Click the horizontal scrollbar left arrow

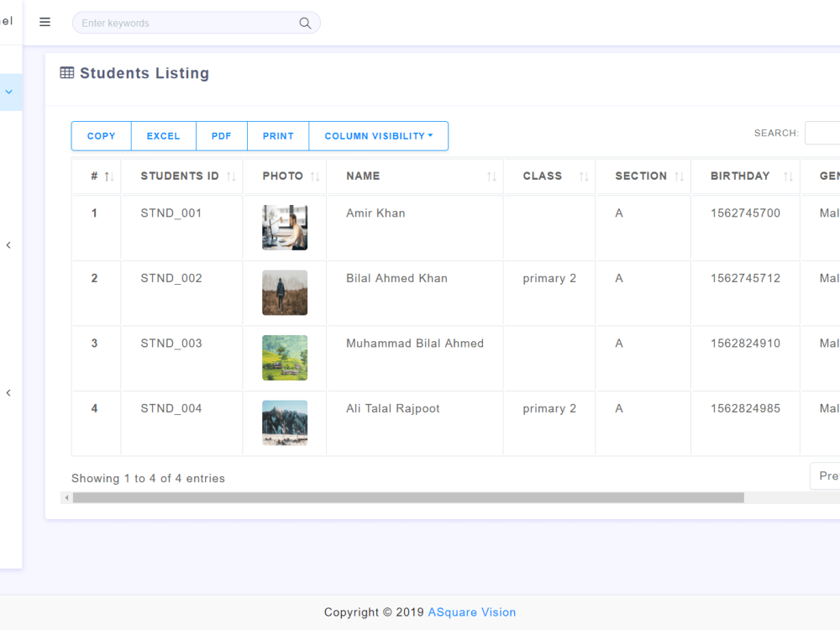pos(66,497)
